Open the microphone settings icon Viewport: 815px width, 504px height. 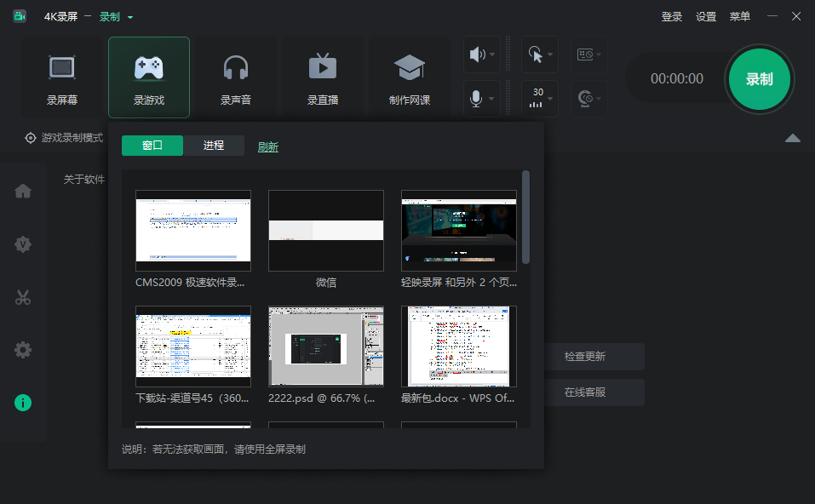(478, 98)
